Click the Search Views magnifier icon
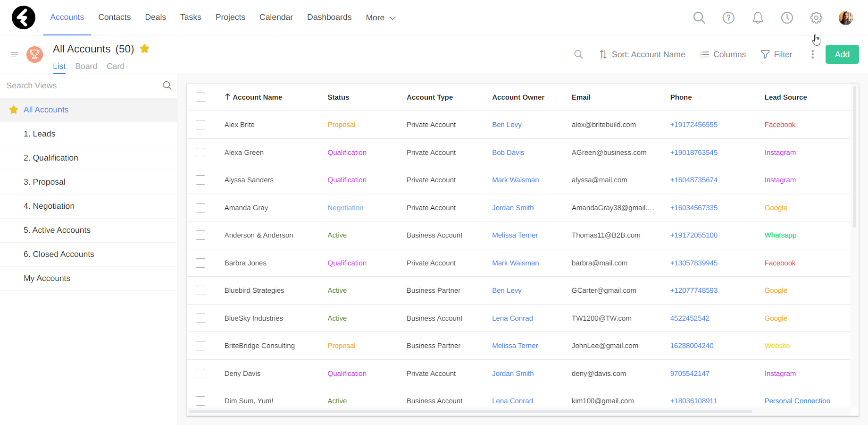868x425 pixels. click(167, 85)
